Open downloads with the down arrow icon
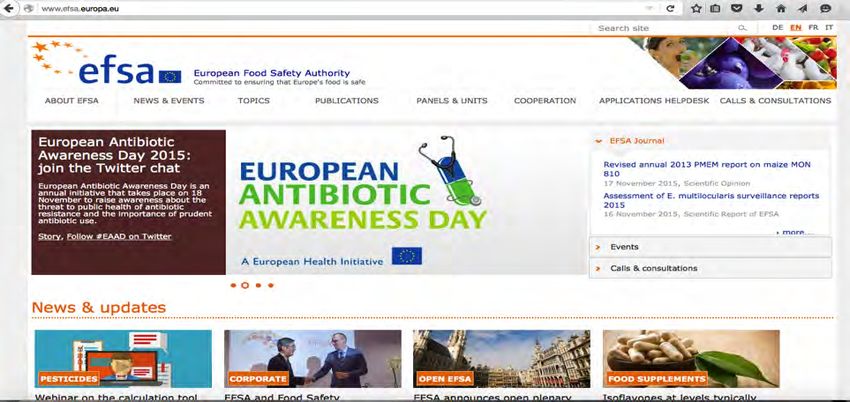 click(759, 8)
